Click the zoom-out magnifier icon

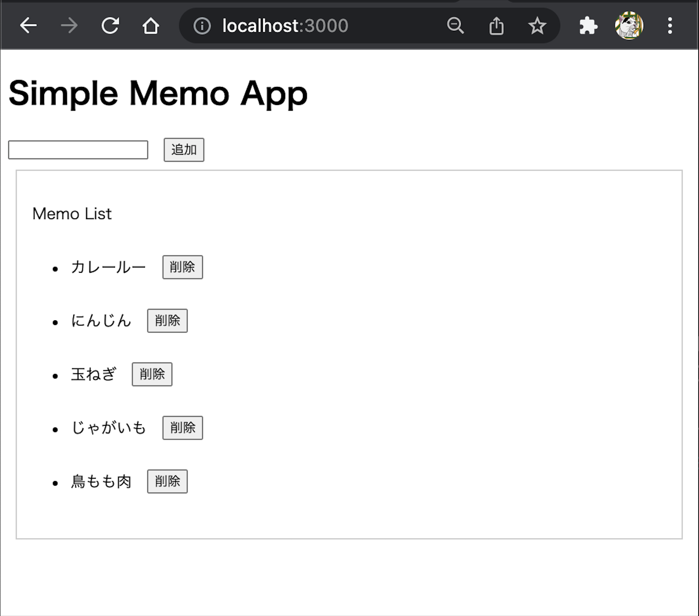click(455, 25)
